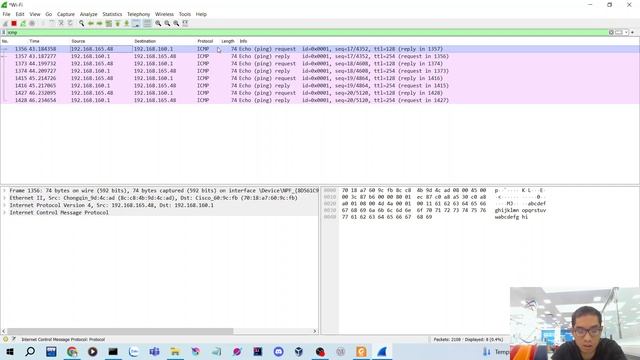Start capture with the shark fin icon
Screen dimensions: 640x360
[x=5, y=24]
